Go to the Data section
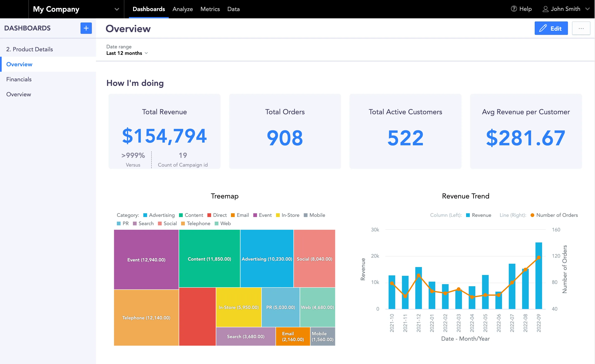 coord(233,9)
